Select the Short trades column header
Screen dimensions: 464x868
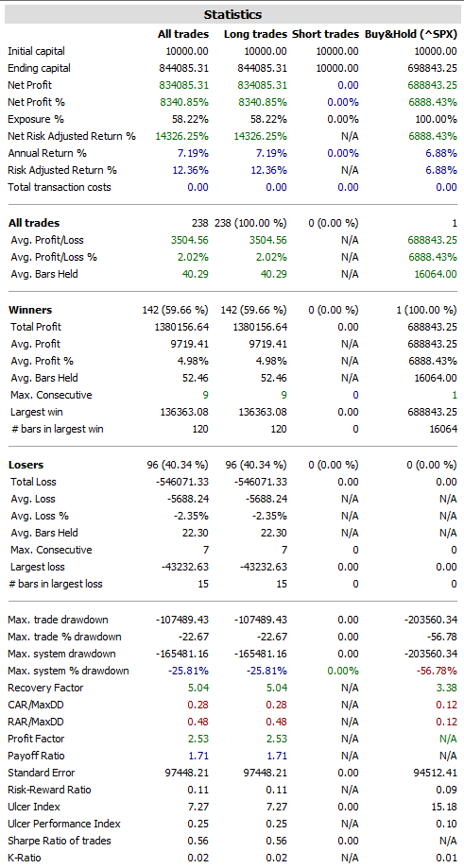coord(326,34)
